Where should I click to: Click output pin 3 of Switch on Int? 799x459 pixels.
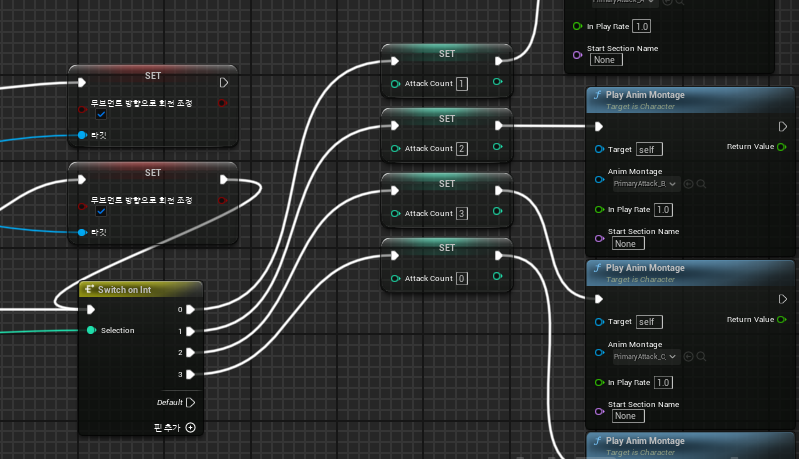tap(190, 374)
